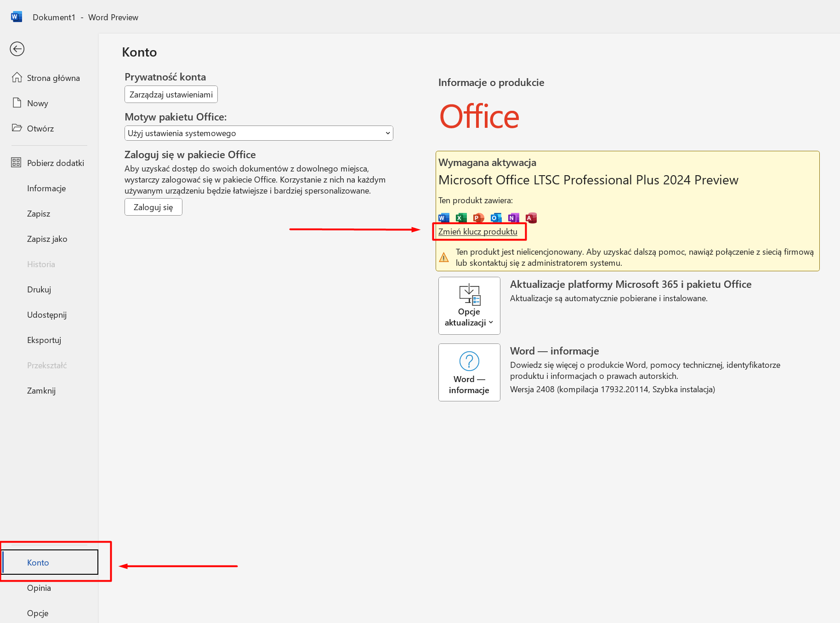
Task: Click the Pobierz dodatki grid icon
Action: pos(16,162)
